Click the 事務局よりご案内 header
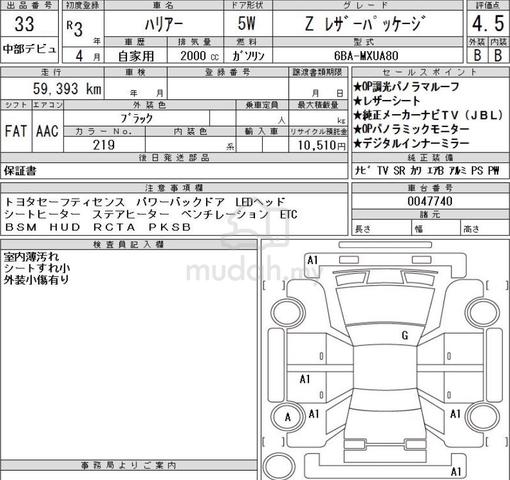The image size is (510, 480). point(129,465)
